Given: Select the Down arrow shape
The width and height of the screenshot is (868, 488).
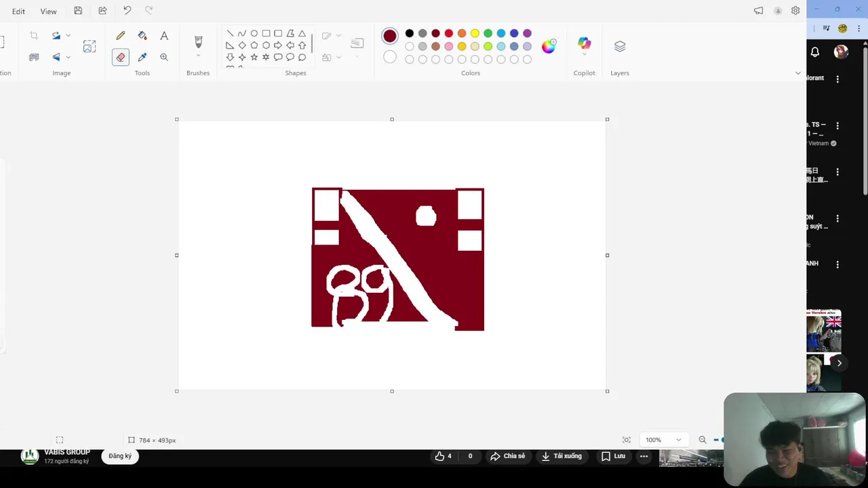Looking at the screenshot, I should [230, 57].
